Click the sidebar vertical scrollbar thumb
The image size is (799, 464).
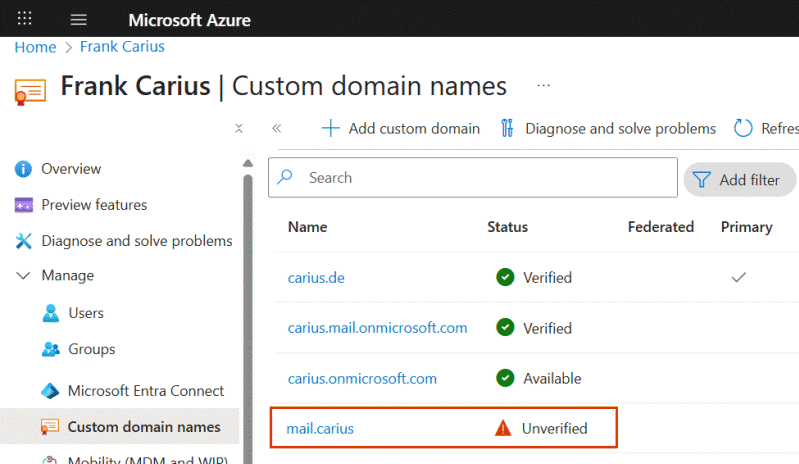click(248, 318)
